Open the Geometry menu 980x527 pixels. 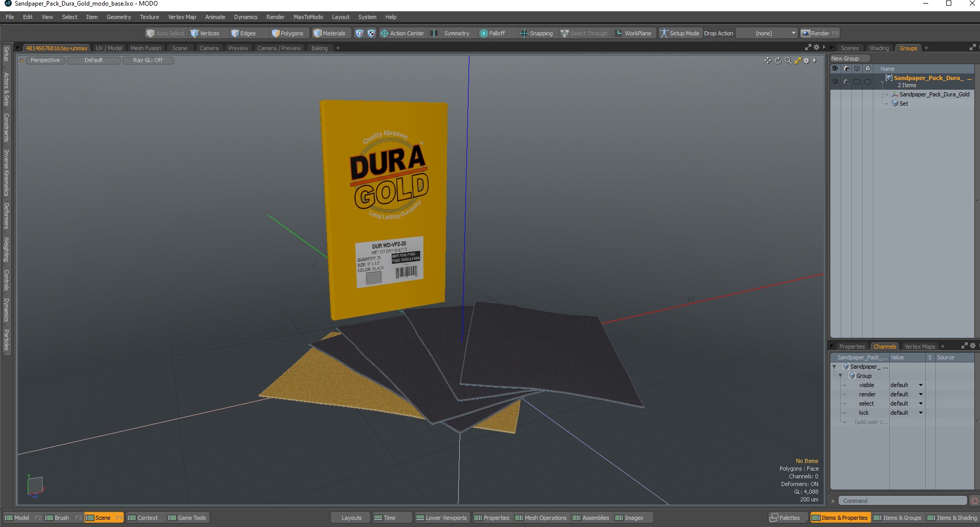(x=118, y=17)
